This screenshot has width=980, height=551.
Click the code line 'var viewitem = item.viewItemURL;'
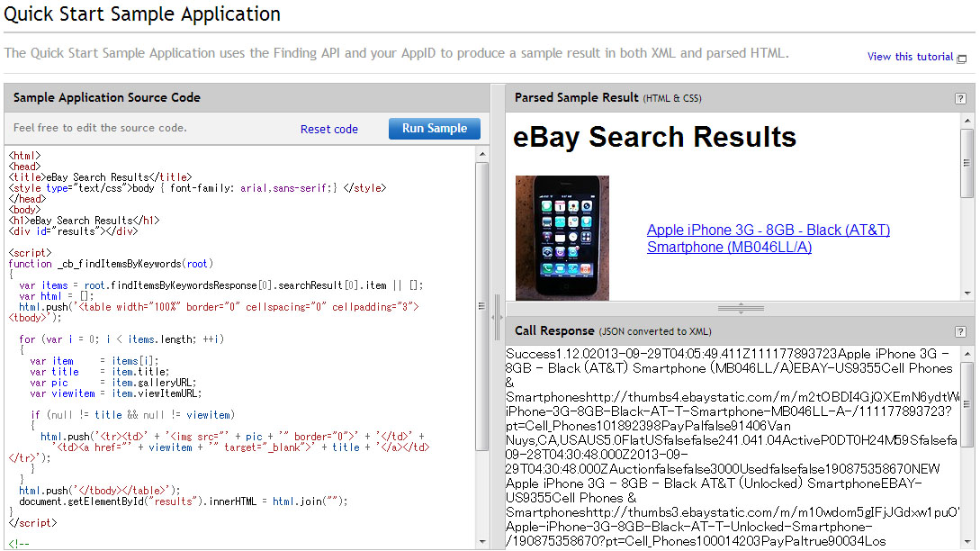point(115,393)
